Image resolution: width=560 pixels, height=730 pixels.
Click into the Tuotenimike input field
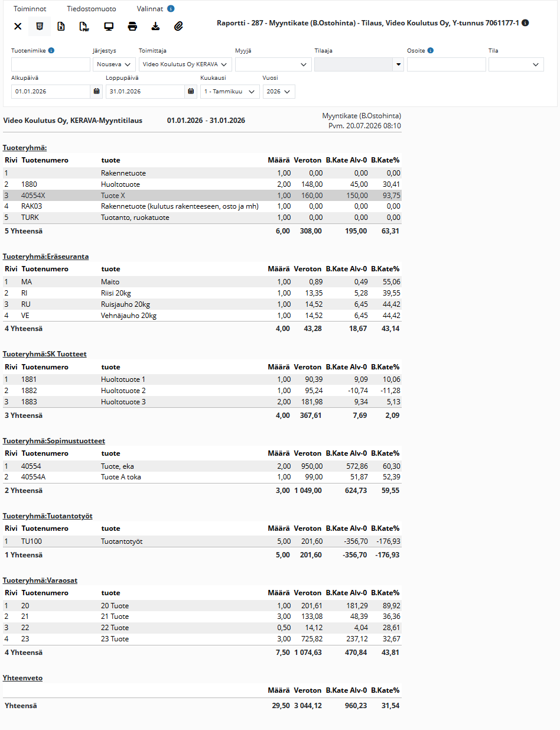(51, 64)
